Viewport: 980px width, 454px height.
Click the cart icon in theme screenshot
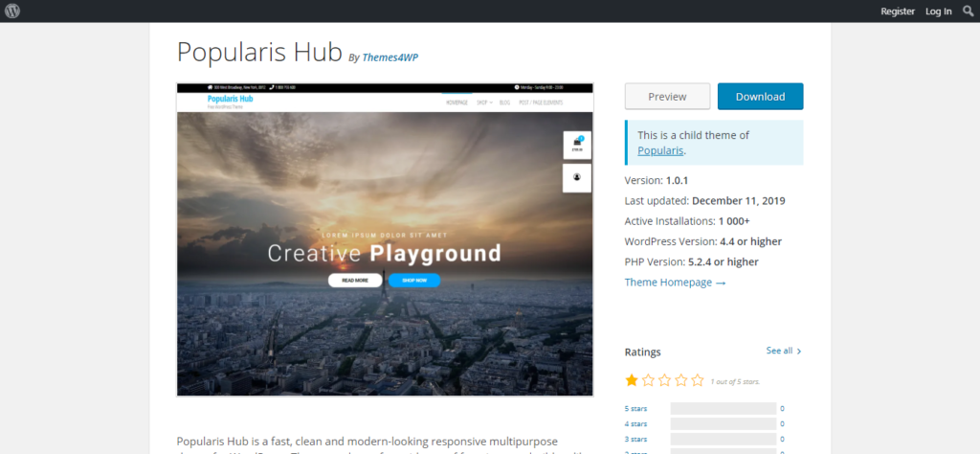(x=577, y=145)
